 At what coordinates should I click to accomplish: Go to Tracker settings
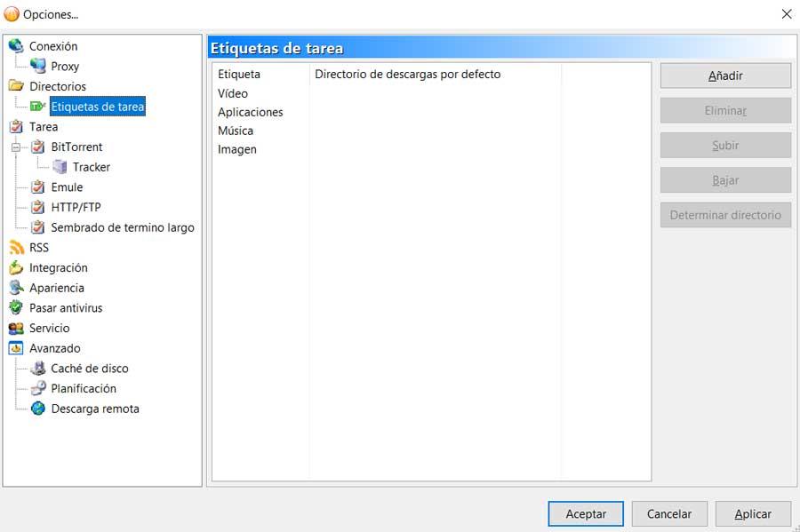(92, 167)
